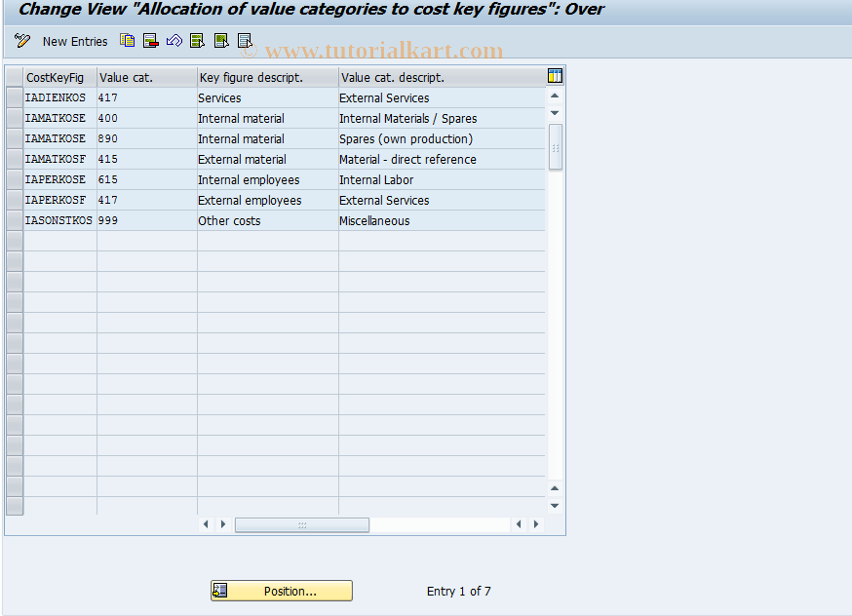Click the Deselect All icon
The image size is (852, 616).
(x=244, y=41)
